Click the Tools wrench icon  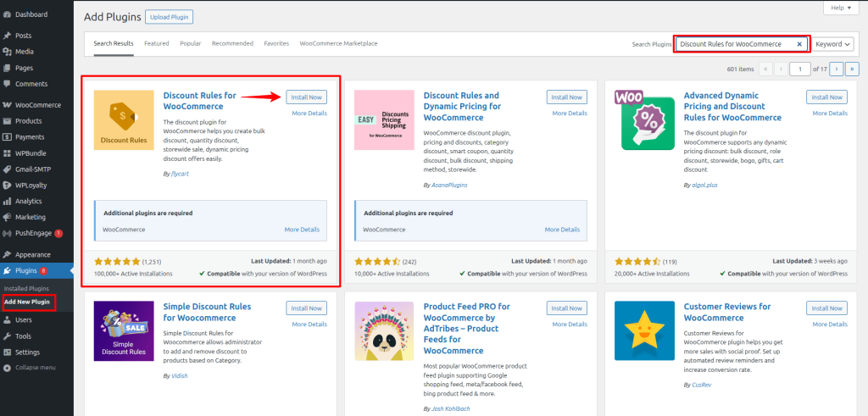pos(7,336)
